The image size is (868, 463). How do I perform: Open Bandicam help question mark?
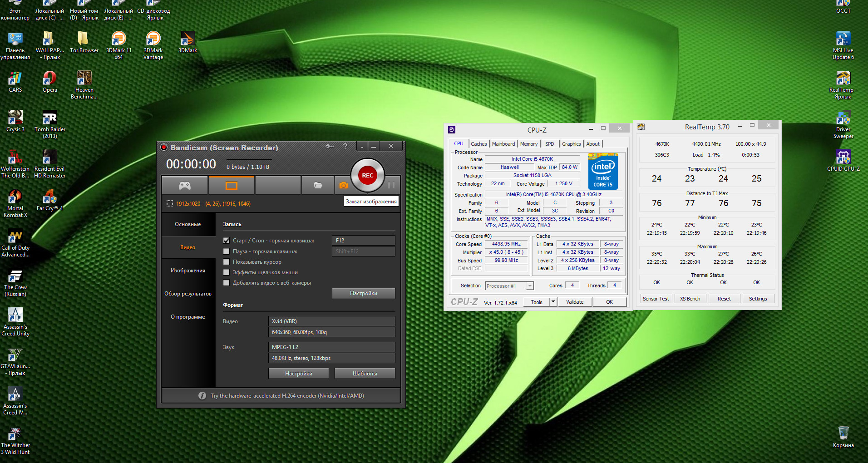(345, 146)
